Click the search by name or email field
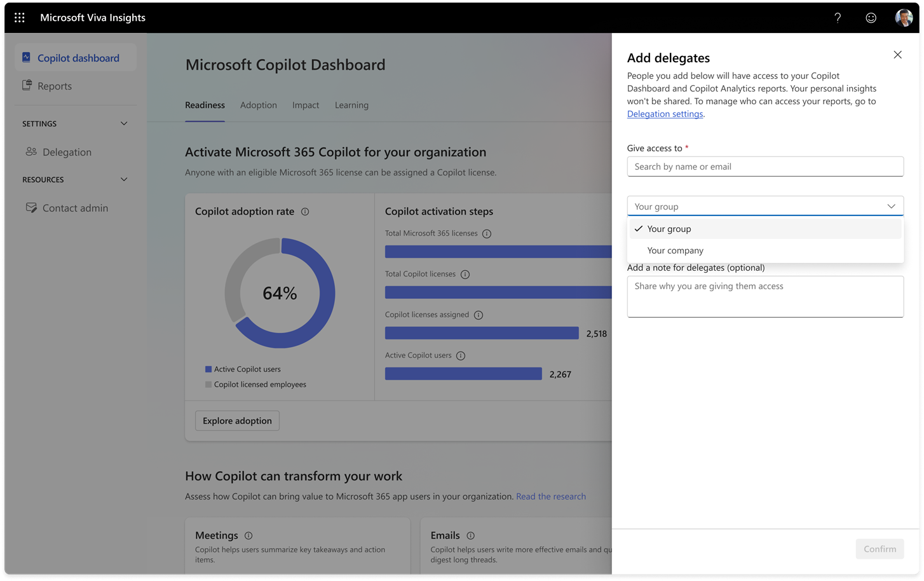Image resolution: width=924 pixels, height=581 pixels. pyautogui.click(x=764, y=166)
